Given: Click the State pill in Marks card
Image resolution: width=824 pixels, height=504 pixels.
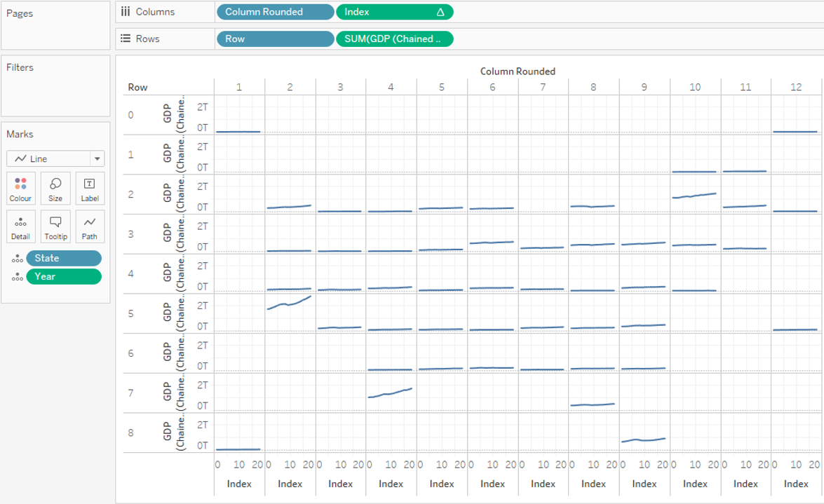Looking at the screenshot, I should click(x=63, y=259).
